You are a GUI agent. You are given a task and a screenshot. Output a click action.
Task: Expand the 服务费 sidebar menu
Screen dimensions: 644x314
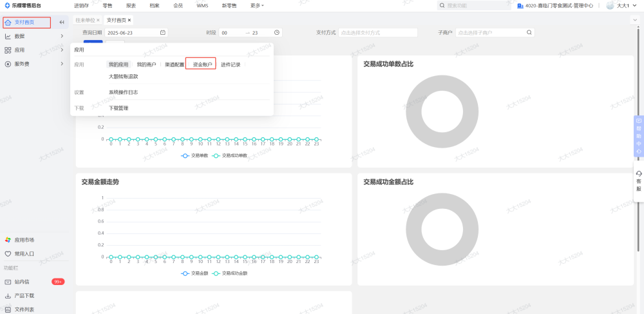tap(62, 64)
